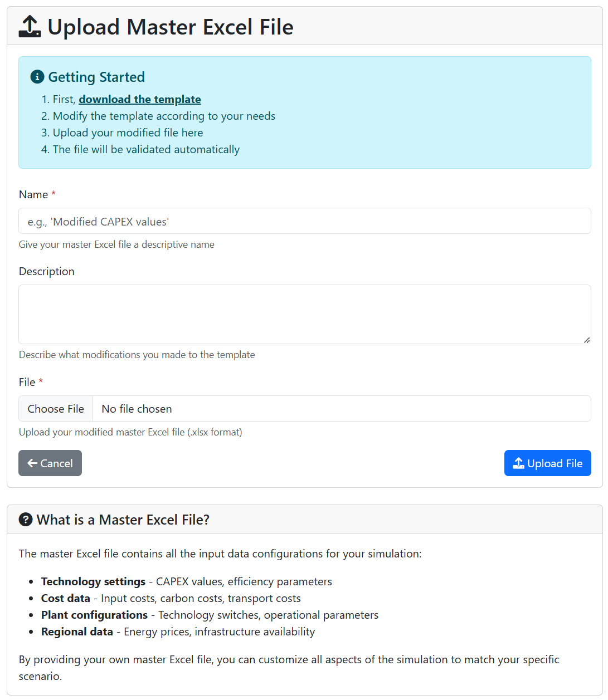Click the Technology settings bullet text

point(93,581)
